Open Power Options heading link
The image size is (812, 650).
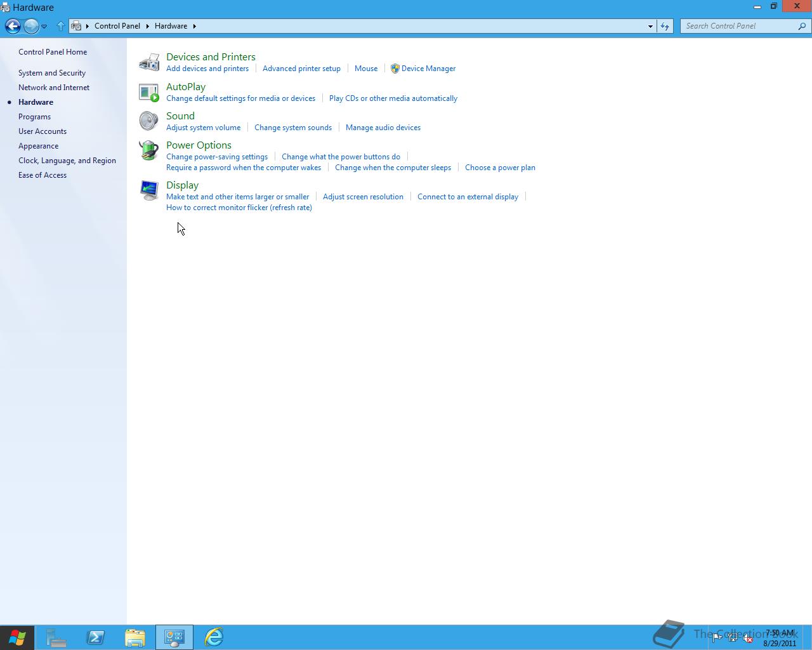pos(199,145)
